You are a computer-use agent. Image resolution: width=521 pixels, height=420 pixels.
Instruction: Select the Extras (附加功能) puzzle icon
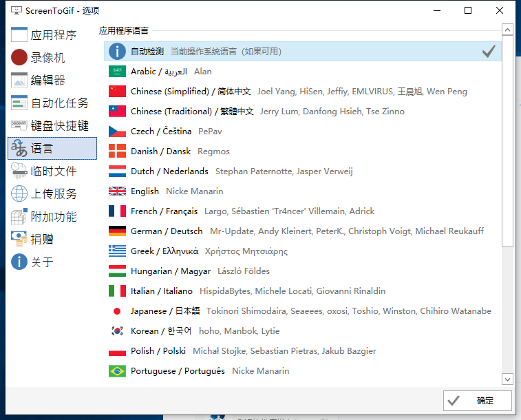(x=19, y=217)
